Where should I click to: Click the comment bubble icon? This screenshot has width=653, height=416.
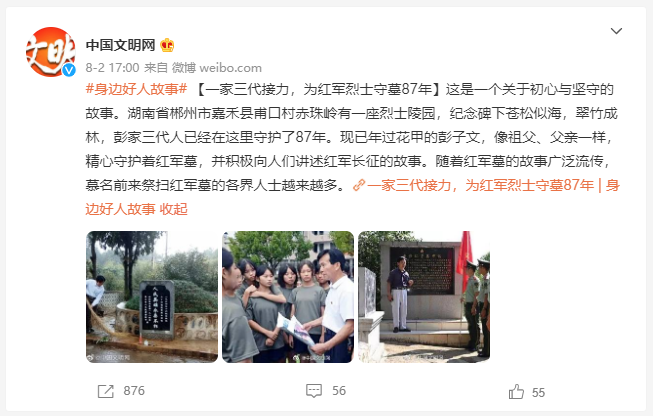click(314, 391)
